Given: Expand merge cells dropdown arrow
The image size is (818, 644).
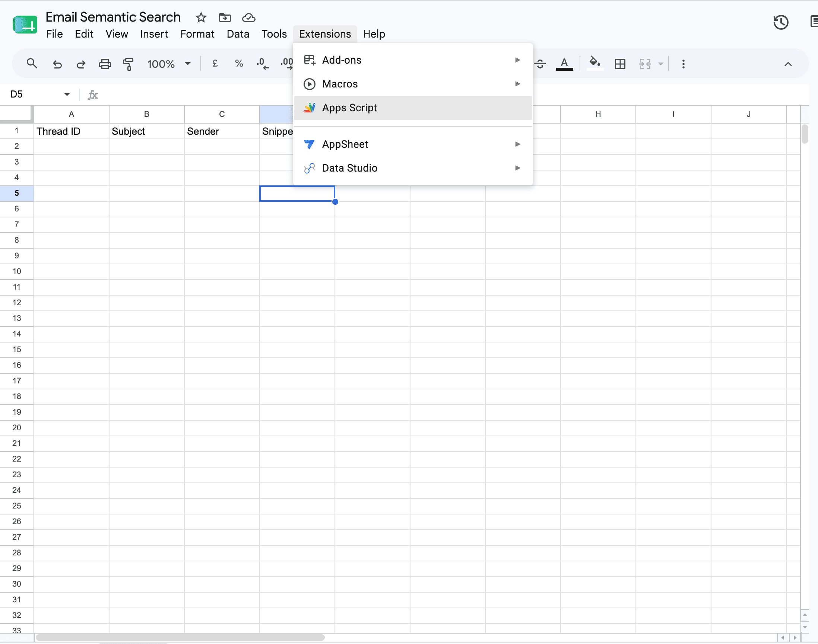Looking at the screenshot, I should (x=661, y=64).
